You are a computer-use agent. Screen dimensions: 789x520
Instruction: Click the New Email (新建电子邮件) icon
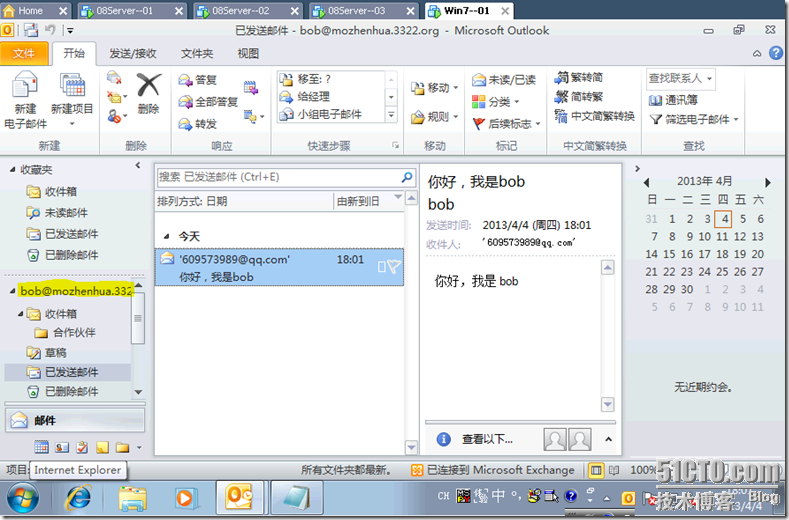click(25, 100)
